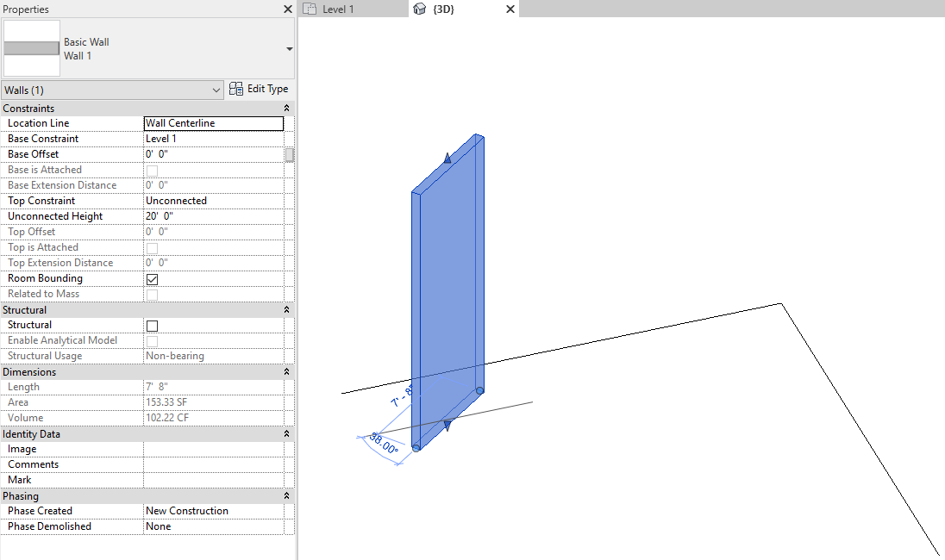This screenshot has height=560, width=945.
Task: Click the Properties panel scrollbar thumb
Action: click(x=290, y=155)
